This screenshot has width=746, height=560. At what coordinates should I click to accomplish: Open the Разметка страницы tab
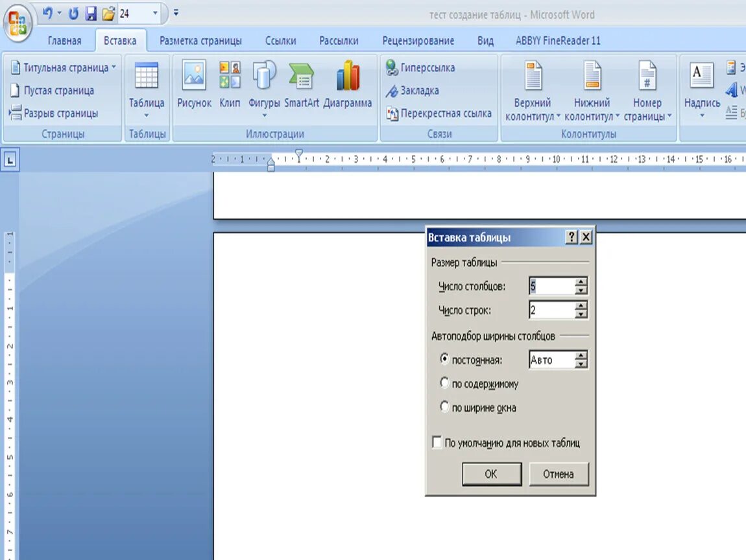(x=200, y=41)
